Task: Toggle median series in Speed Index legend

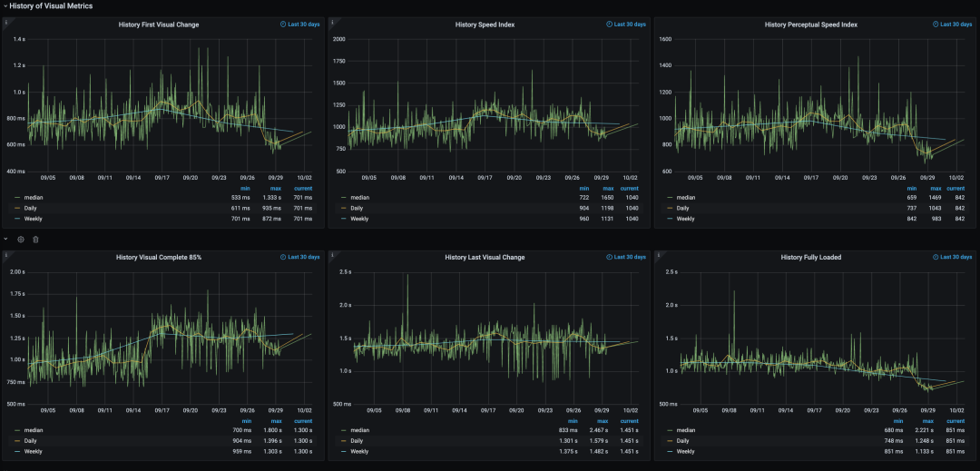Action: coord(359,198)
